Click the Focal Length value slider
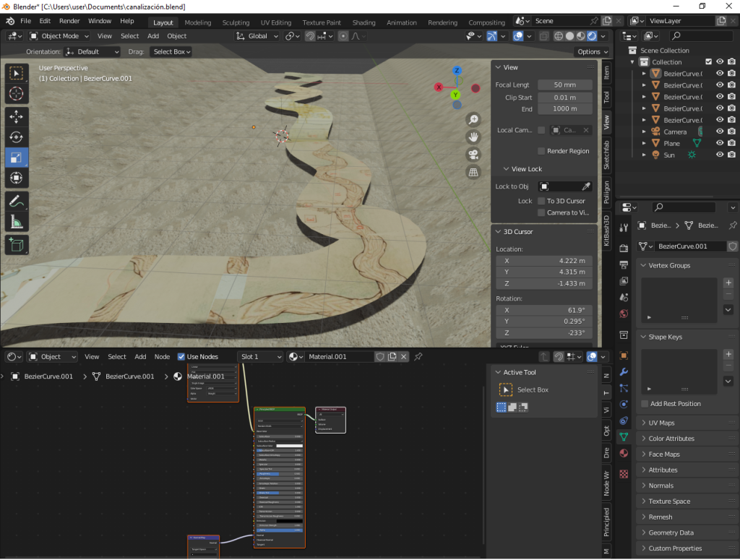 pos(564,85)
